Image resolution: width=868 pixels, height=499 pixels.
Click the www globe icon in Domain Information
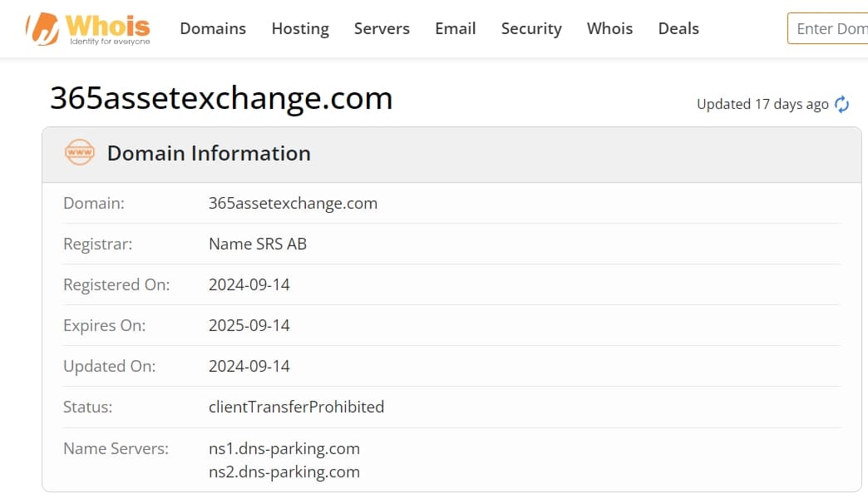click(x=80, y=152)
